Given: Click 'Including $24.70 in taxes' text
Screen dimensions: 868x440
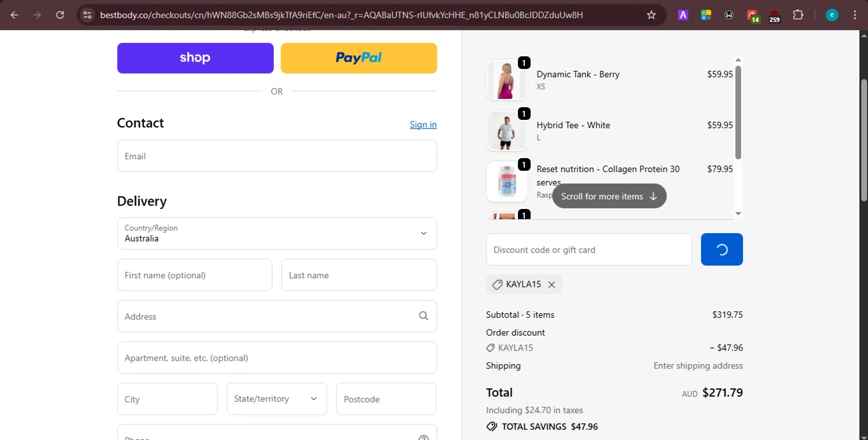Looking at the screenshot, I should pyautogui.click(x=535, y=410).
